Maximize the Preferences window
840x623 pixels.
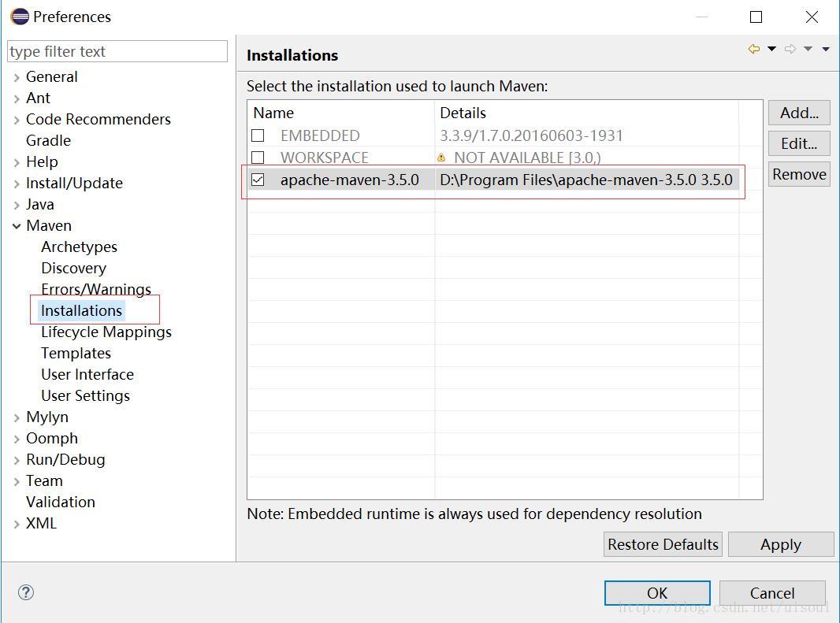(756, 17)
